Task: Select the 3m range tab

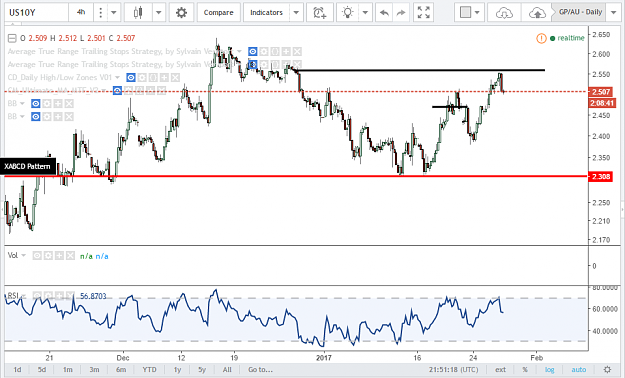Action: click(94, 370)
